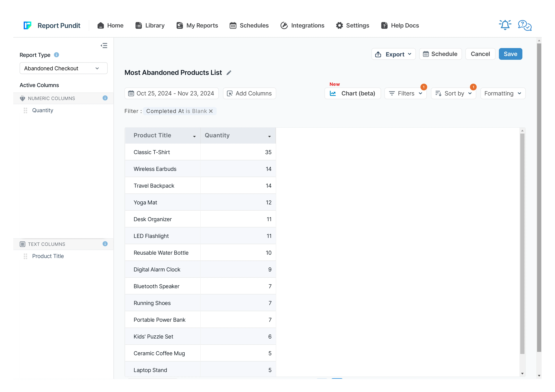The width and height of the screenshot is (555, 392).
Task: Click drag handle beside Quantity column
Action: coord(25,110)
